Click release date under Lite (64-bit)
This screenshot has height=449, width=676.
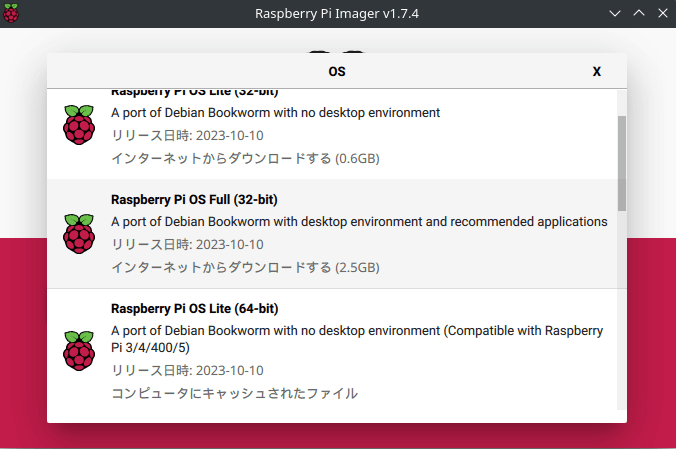(187, 371)
